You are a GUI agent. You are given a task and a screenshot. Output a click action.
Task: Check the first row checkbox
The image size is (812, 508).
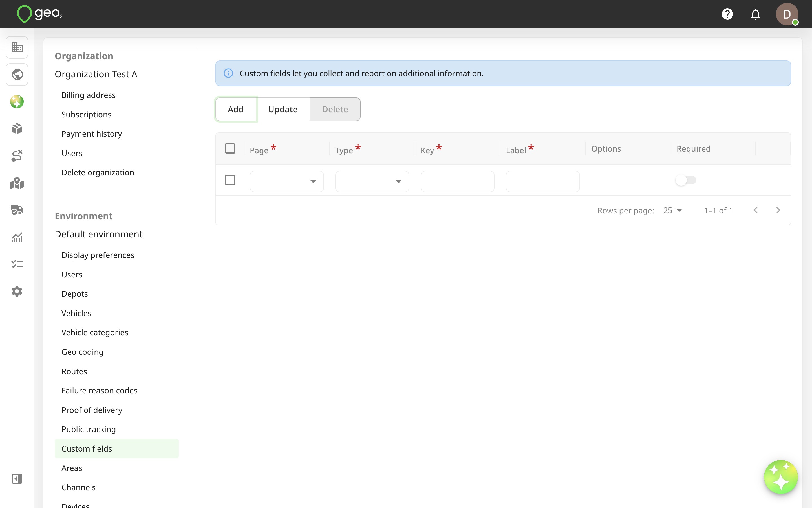point(230,180)
